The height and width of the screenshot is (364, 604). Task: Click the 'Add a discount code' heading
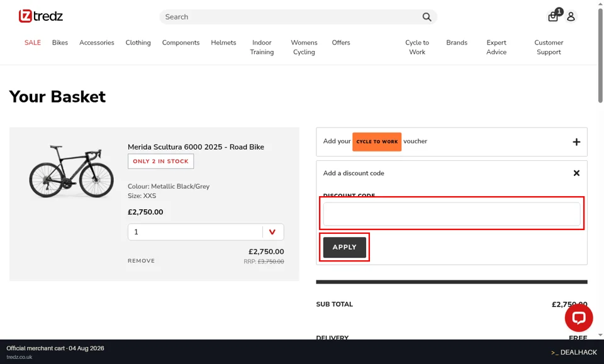tap(354, 173)
